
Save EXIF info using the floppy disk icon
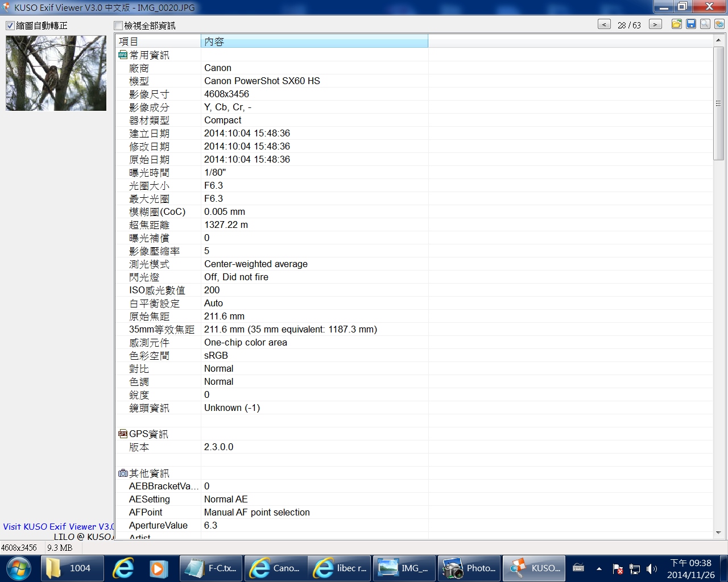point(691,24)
